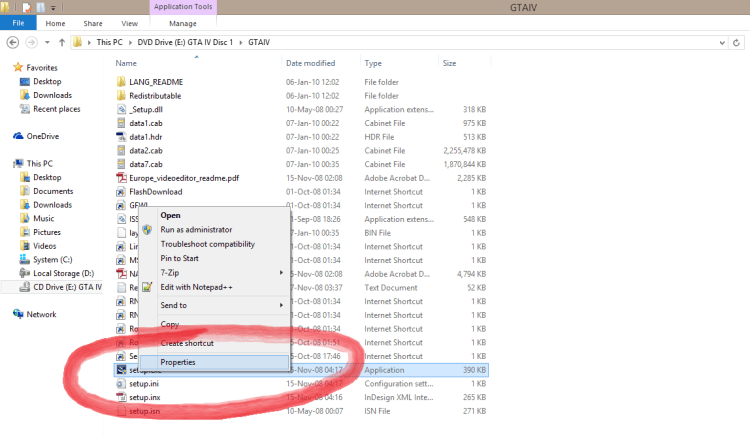
Task: Click the New Folder quick access icon
Action: click(x=41, y=7)
